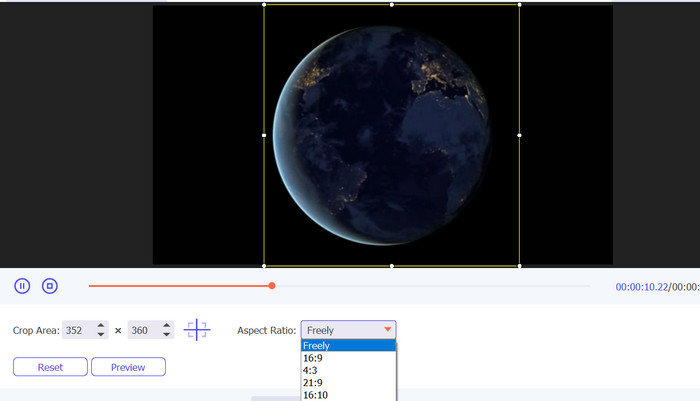The width and height of the screenshot is (700, 401).
Task: Click the top-center crop frame handle
Action: click(391, 4)
